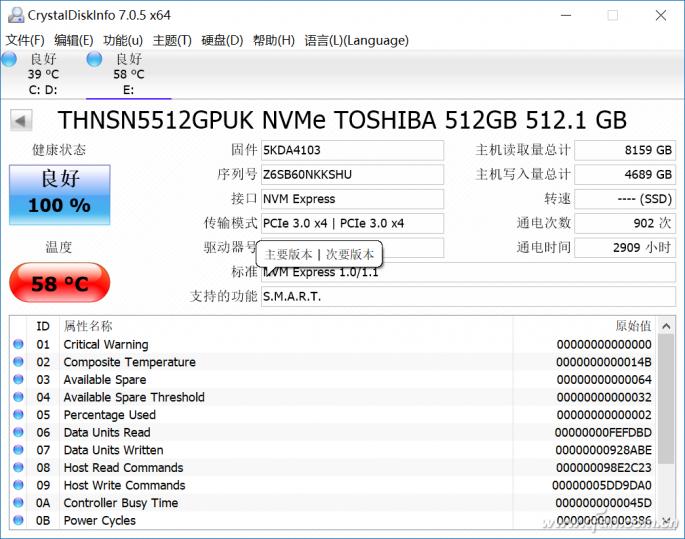
Task: Click the status dot for Host Write Commands
Action: tap(18, 485)
